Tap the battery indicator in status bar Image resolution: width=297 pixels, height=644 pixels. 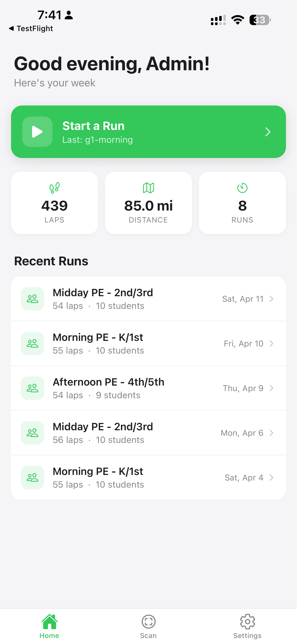coord(260,20)
